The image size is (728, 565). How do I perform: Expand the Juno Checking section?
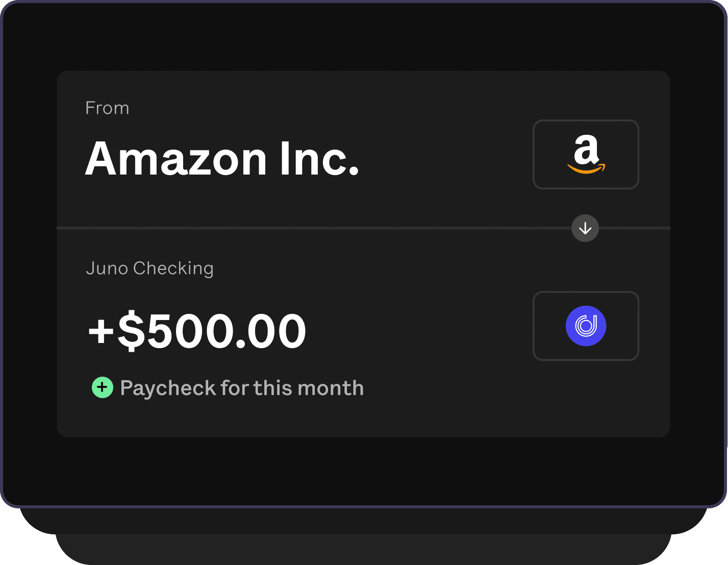pos(149,267)
